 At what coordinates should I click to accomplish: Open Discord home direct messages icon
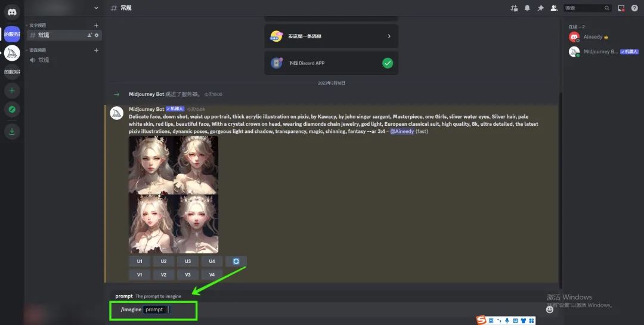12,12
